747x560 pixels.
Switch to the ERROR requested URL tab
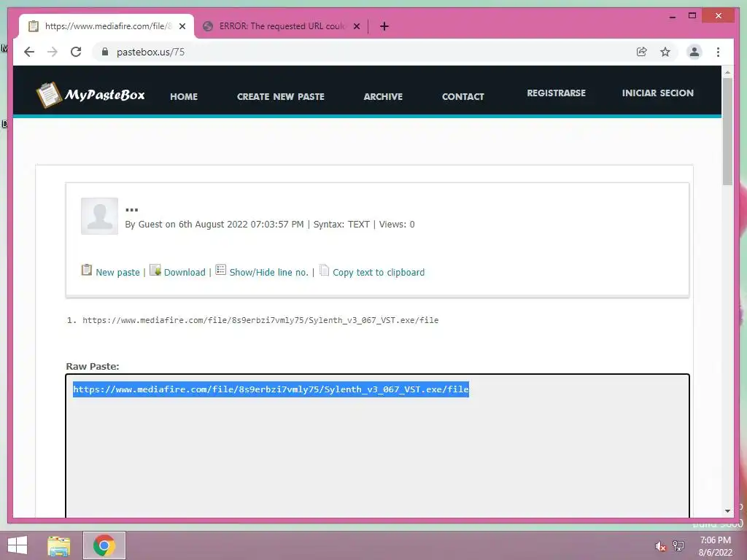tap(281, 26)
